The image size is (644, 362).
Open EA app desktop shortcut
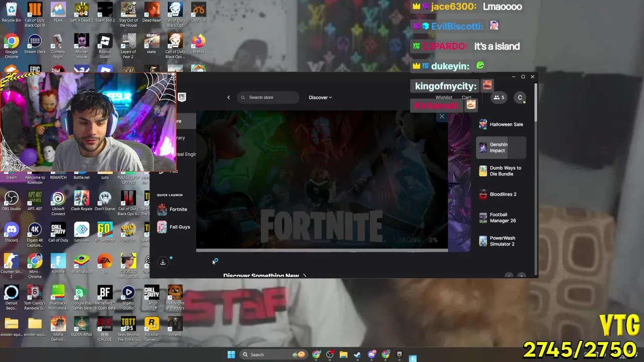click(105, 264)
